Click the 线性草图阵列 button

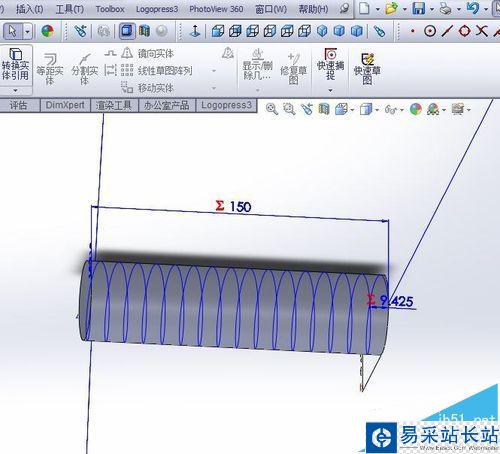[156, 70]
